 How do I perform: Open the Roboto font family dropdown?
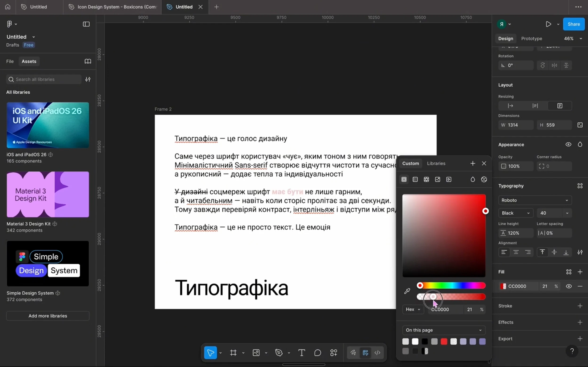(535, 200)
